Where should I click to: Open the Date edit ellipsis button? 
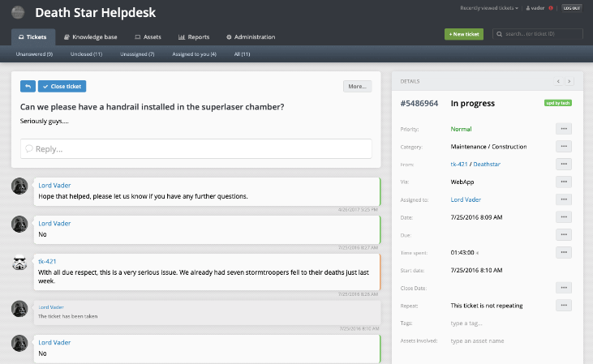pyautogui.click(x=564, y=217)
